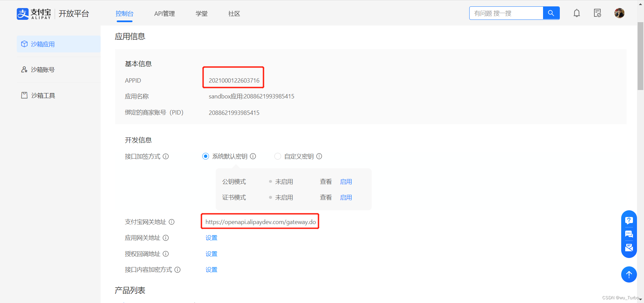Open the floating chat bubble icon
This screenshot has width=644, height=303.
pyautogui.click(x=629, y=234)
